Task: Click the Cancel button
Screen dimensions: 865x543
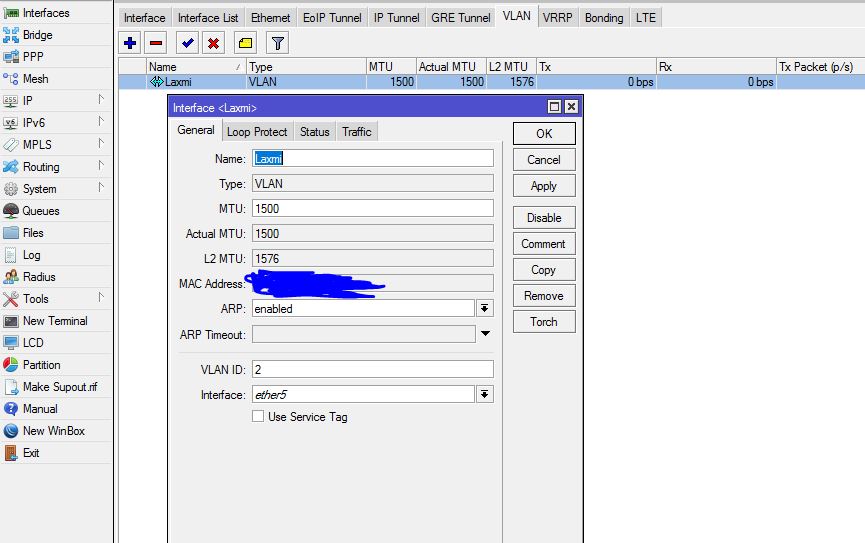Action: 544,160
